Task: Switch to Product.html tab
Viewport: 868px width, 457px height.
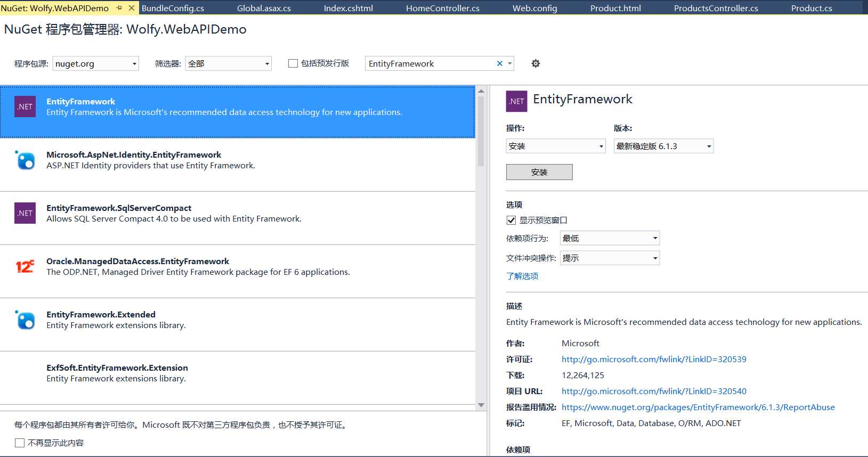Action: (x=615, y=8)
